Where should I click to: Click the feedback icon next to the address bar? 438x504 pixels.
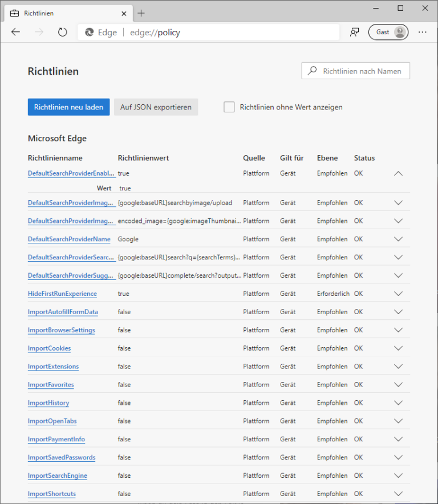[354, 32]
